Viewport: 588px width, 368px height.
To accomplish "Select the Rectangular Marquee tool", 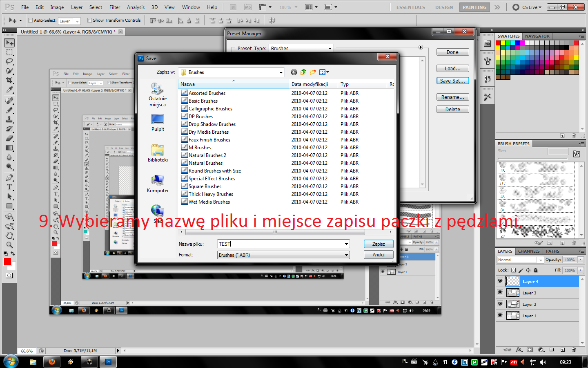I will (x=9, y=52).
